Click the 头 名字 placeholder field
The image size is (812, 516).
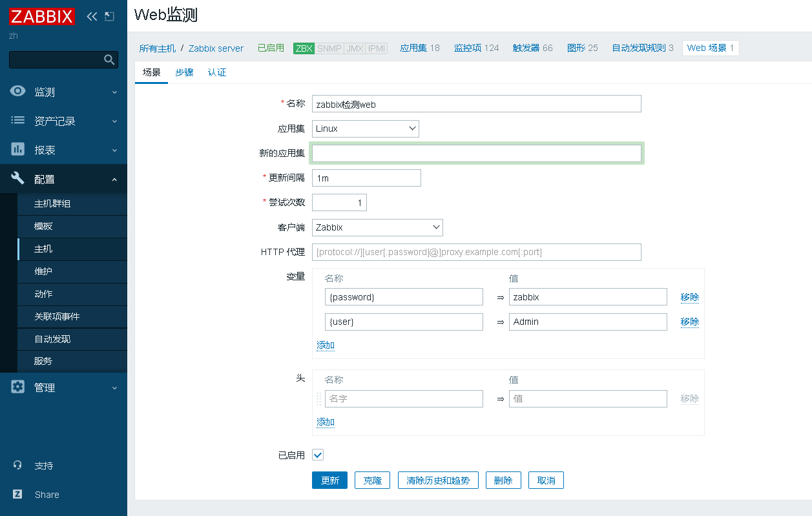pyautogui.click(x=404, y=398)
